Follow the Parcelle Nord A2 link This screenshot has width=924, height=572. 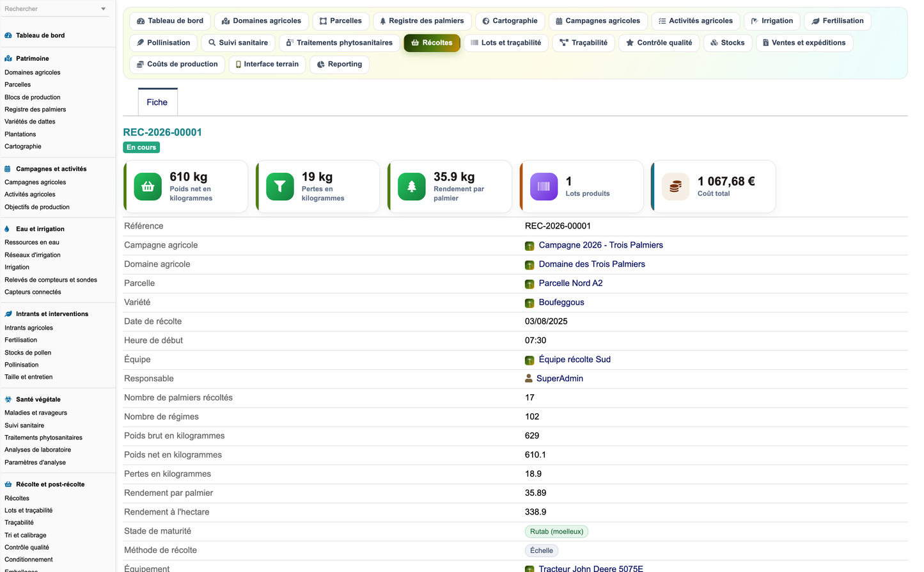[x=571, y=283]
